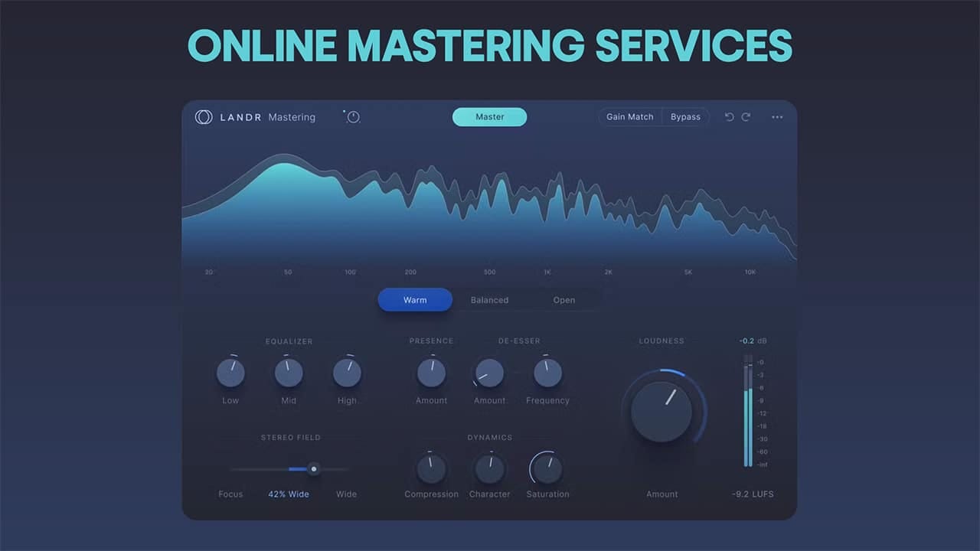Click the LOUDNESS section heading
980x551 pixels.
tap(661, 341)
